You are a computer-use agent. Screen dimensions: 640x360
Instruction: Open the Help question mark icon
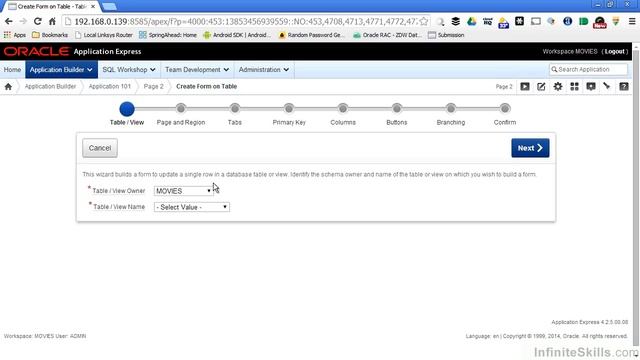[624, 87]
